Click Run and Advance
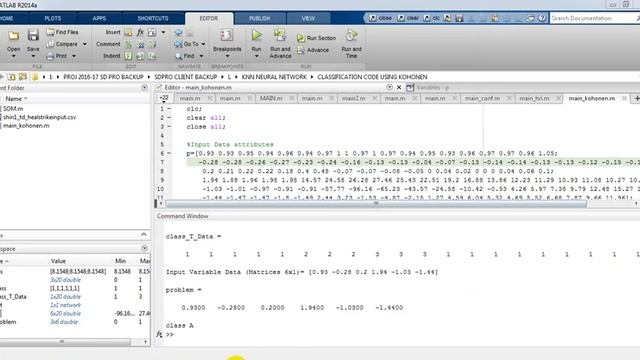Viewport: 640px width, 360px height. [280, 44]
